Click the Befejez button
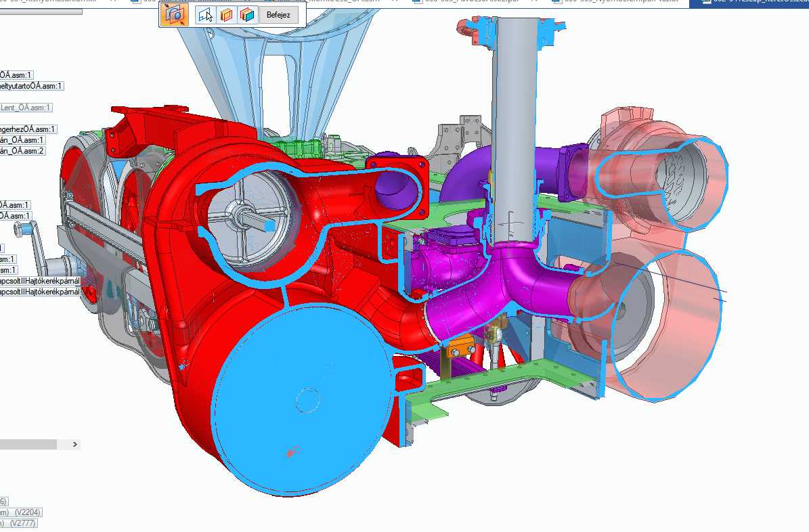809x532 pixels. (x=278, y=15)
